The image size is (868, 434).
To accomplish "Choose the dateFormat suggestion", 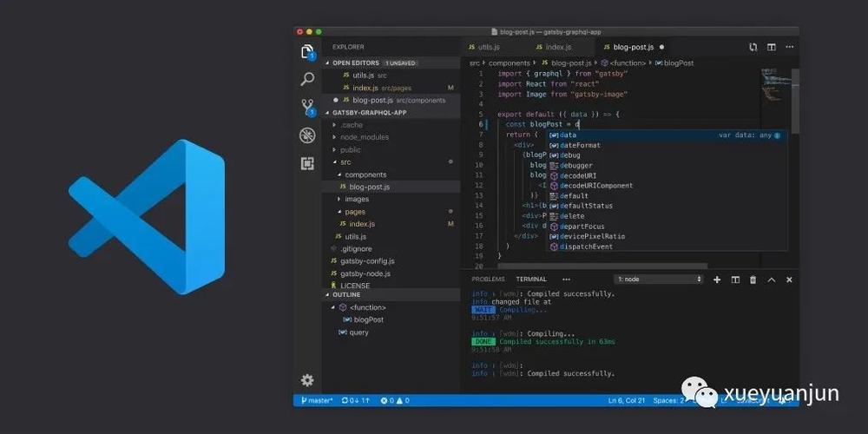I will [x=667, y=145].
